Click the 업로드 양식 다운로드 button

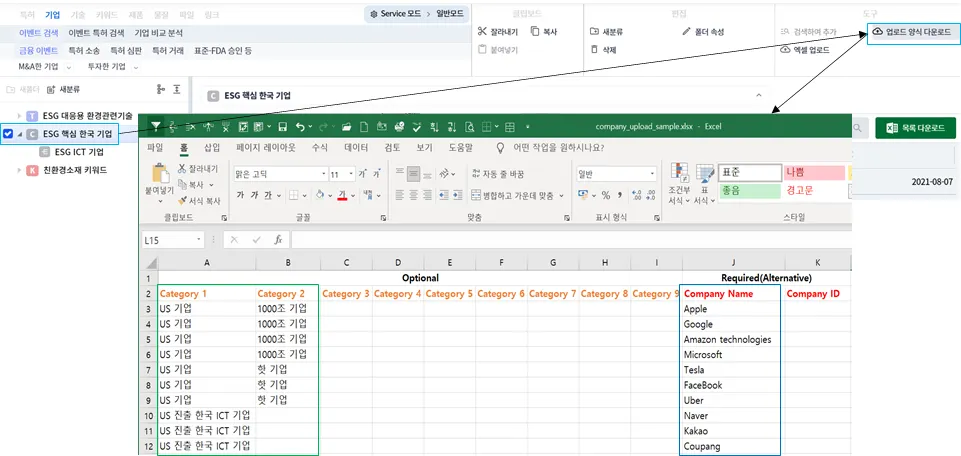[913, 31]
